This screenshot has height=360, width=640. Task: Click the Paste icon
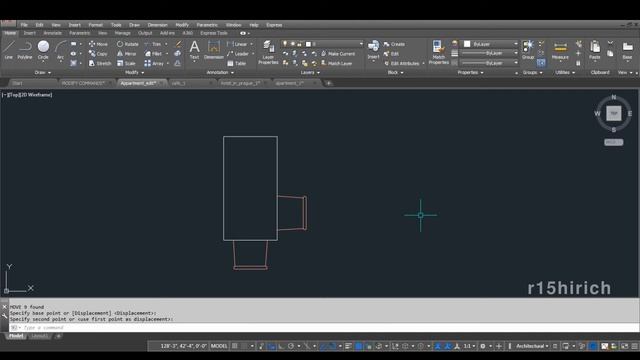(595, 50)
